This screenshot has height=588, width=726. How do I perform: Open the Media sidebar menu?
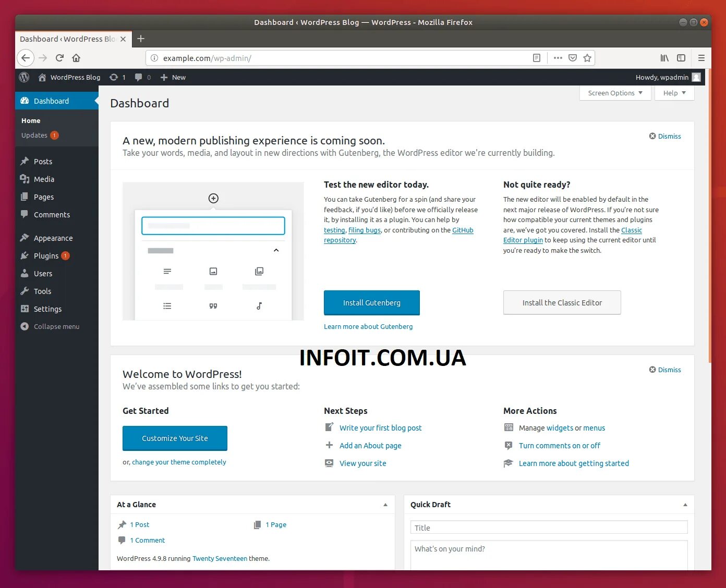[57, 179]
